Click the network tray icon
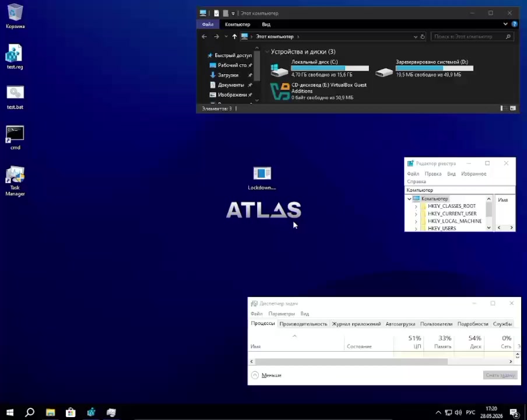Image resolution: width=527 pixels, height=420 pixels. [448, 412]
